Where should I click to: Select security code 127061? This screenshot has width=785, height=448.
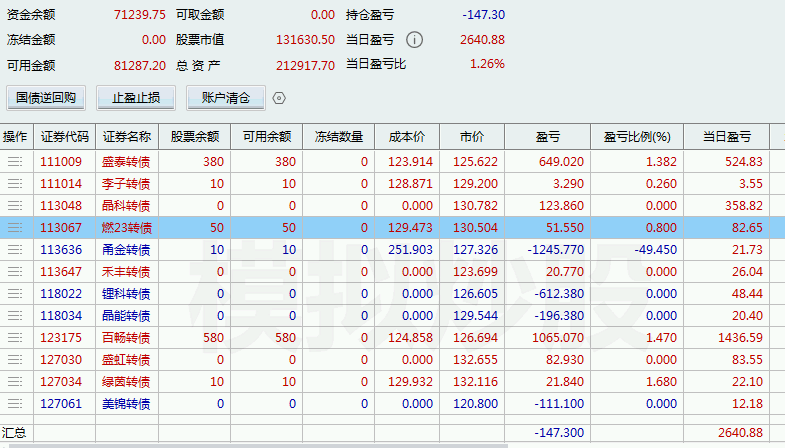(61, 404)
